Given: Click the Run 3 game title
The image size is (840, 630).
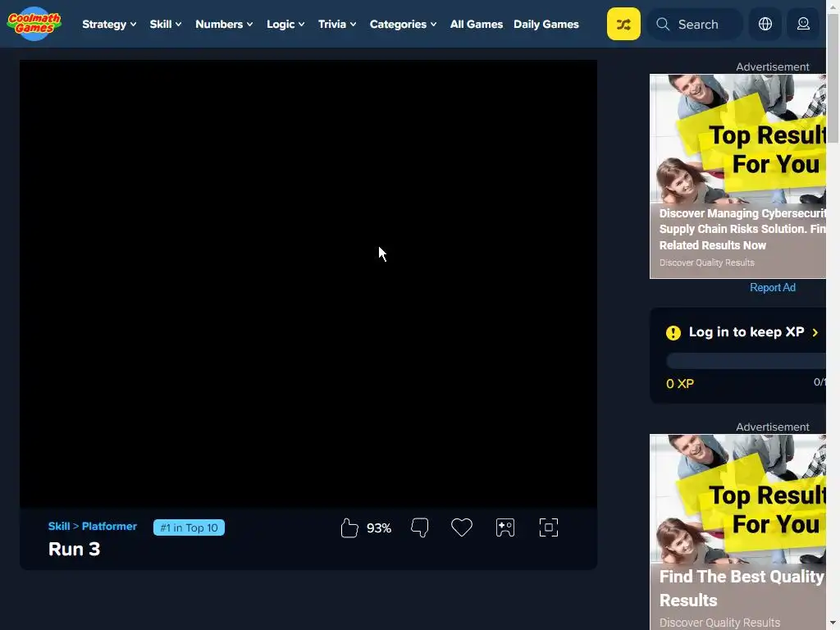Looking at the screenshot, I should click(x=74, y=549).
